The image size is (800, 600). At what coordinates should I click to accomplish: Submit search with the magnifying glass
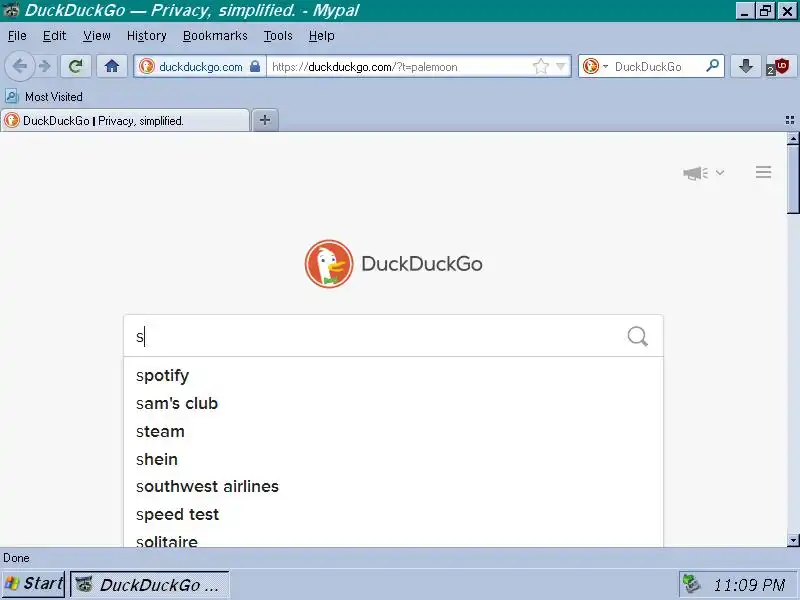[637, 336]
